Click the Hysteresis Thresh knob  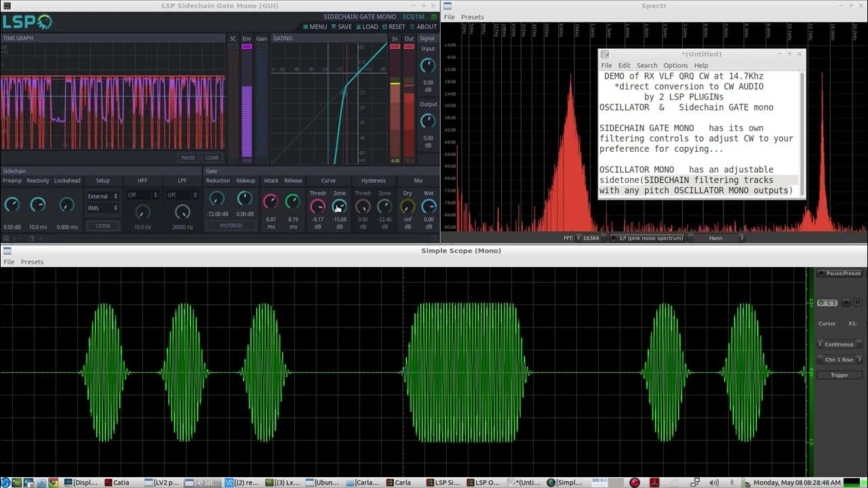363,206
